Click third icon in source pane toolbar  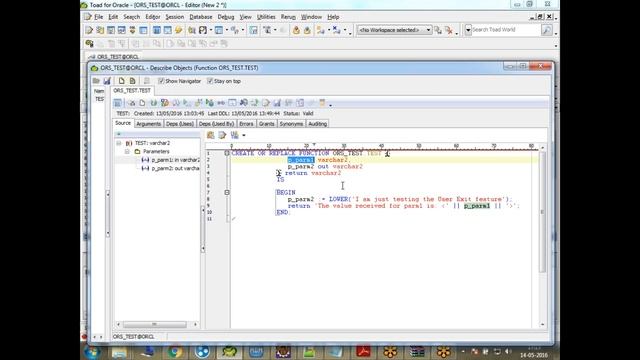tap(234, 135)
